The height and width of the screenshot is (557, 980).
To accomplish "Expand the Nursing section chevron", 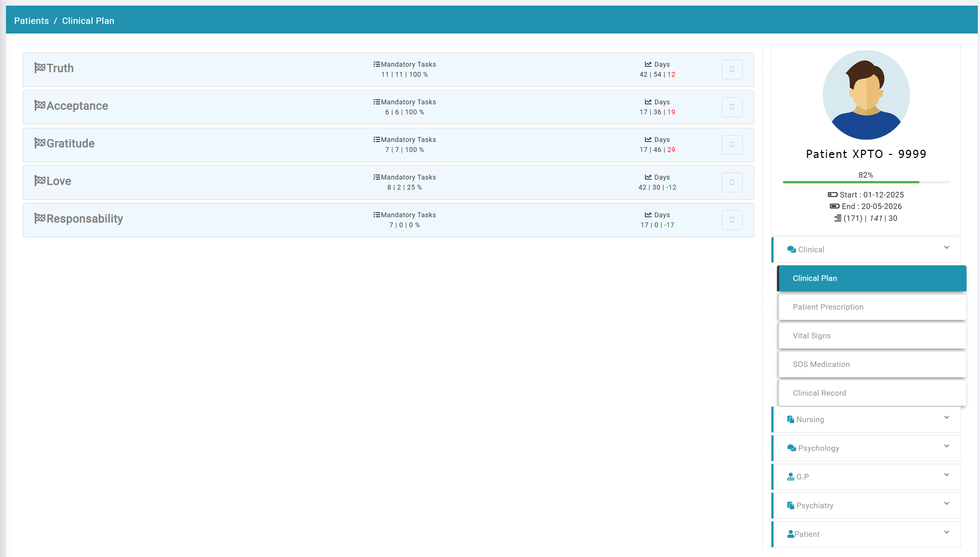I will (x=946, y=417).
